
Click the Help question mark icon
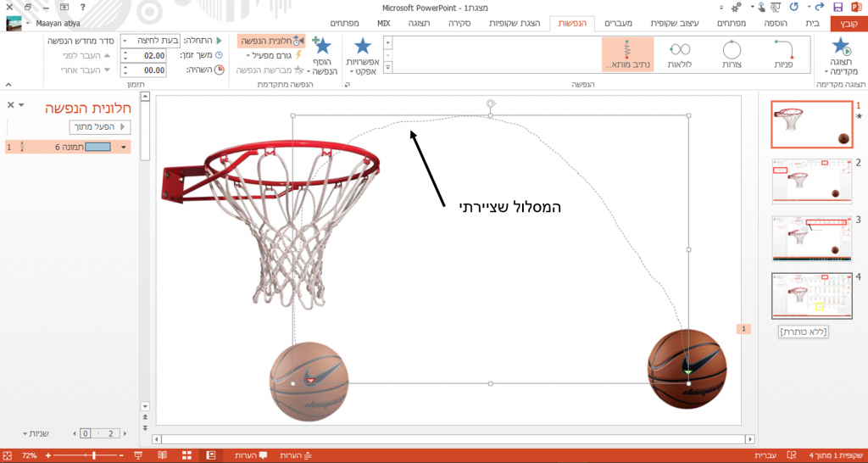pyautogui.click(x=82, y=7)
